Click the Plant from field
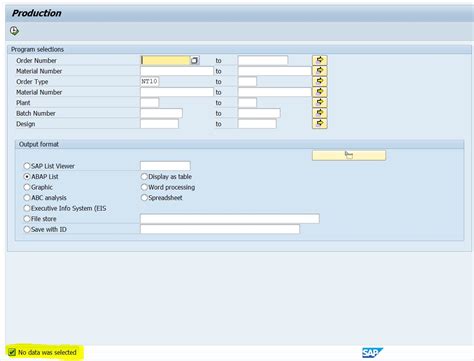Screen dimensions: 474x361 coord(150,103)
